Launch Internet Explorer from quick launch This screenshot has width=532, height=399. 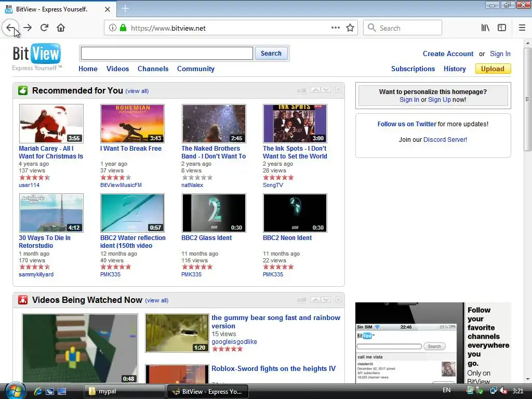[x=38, y=391]
